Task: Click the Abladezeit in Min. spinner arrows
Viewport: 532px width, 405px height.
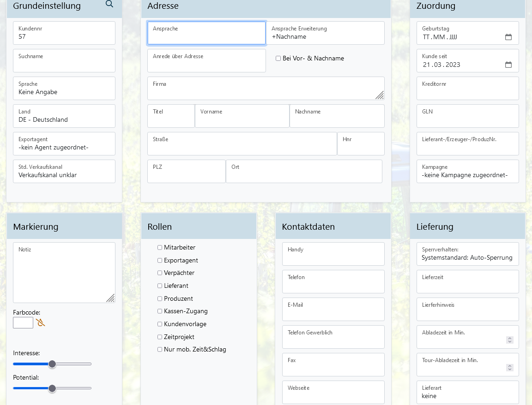Action: pyautogui.click(x=509, y=340)
